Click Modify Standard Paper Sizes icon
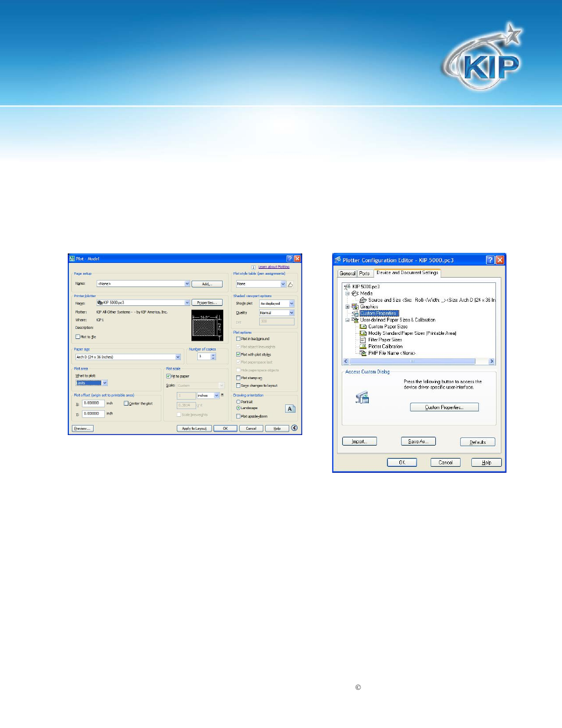Image resolution: width=562 pixels, height=728 pixels. [363, 333]
